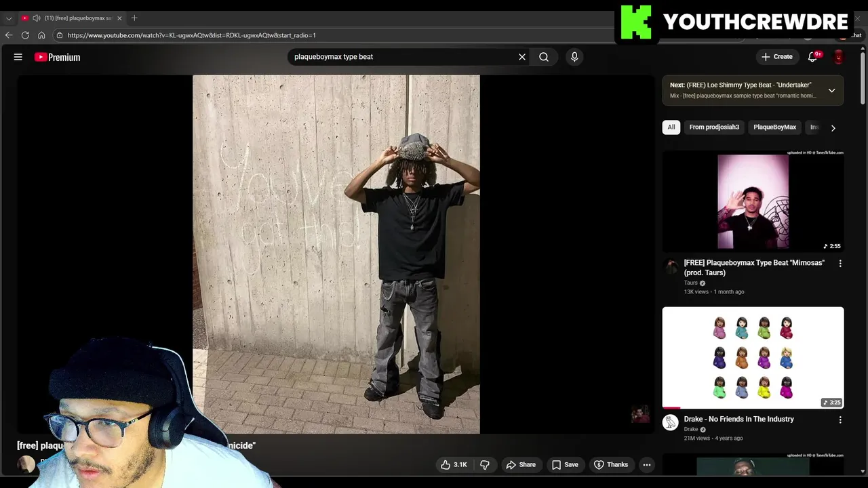This screenshot has height=488, width=868.
Task: Open the Plaqueboymax Type Beat "Mimosas" title link
Action: coord(754,268)
